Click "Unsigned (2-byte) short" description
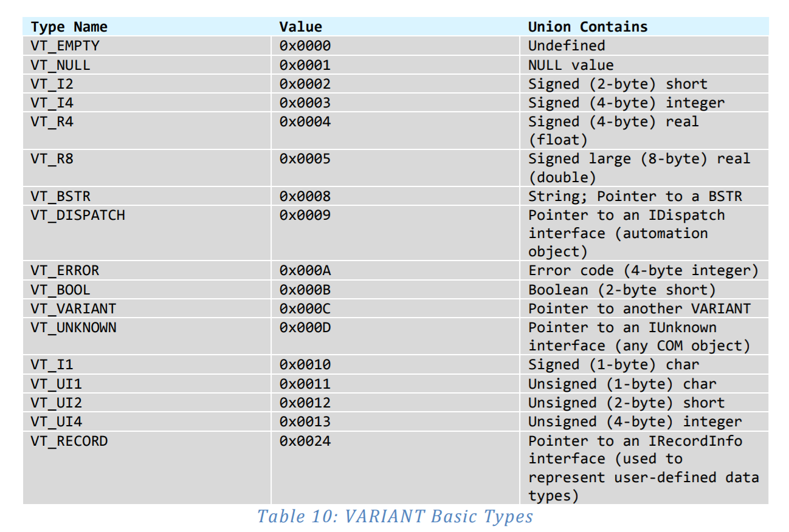789x532 pixels. 626,403
